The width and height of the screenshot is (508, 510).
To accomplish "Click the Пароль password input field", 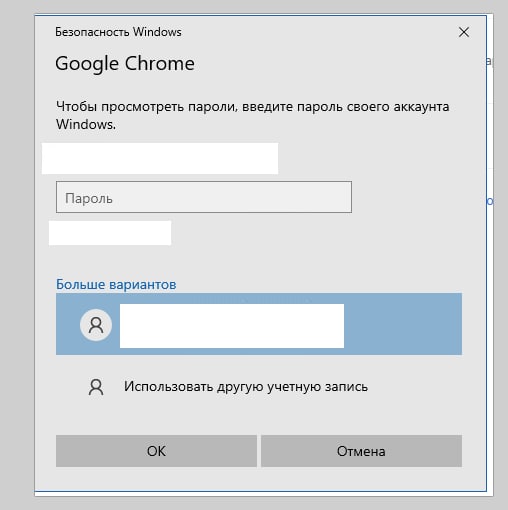I will (x=204, y=197).
